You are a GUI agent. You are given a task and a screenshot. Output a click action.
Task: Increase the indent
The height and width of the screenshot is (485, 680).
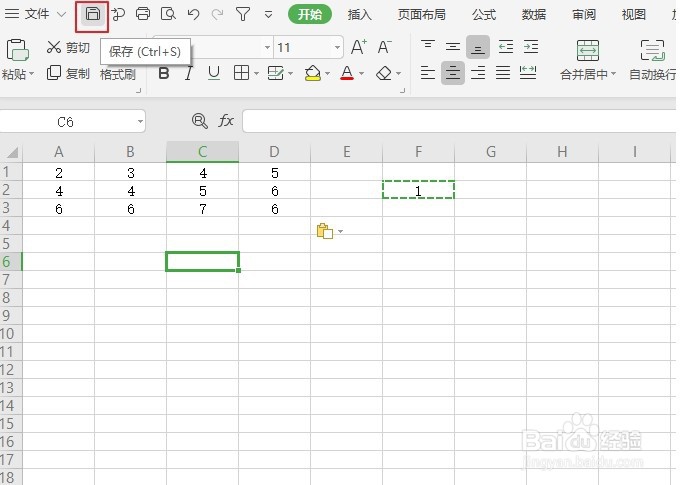[531, 46]
